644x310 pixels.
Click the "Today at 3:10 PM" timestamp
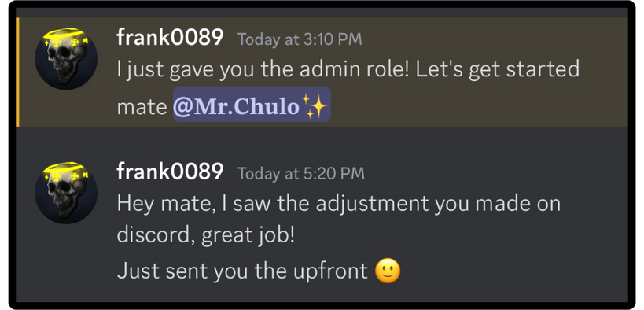pos(300,39)
